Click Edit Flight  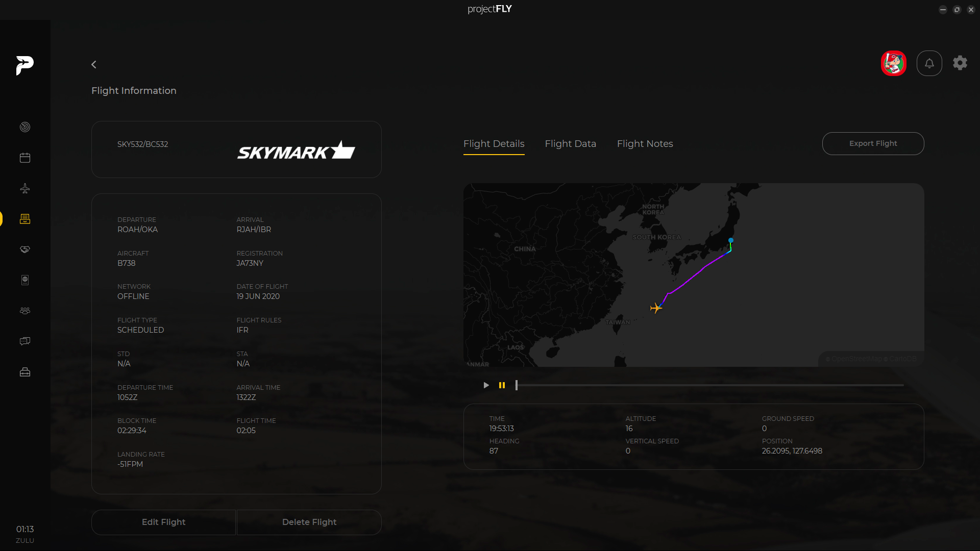point(163,522)
